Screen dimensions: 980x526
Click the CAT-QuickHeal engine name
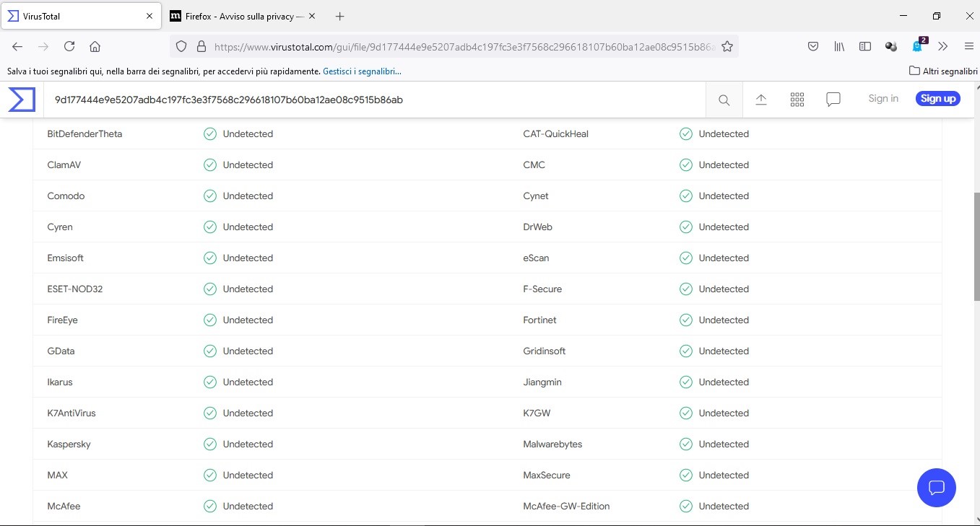555,134
